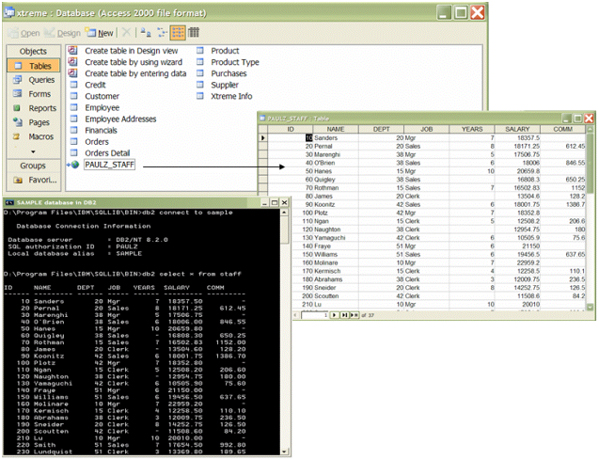Click the row selector for Sanders record

pos(263,138)
